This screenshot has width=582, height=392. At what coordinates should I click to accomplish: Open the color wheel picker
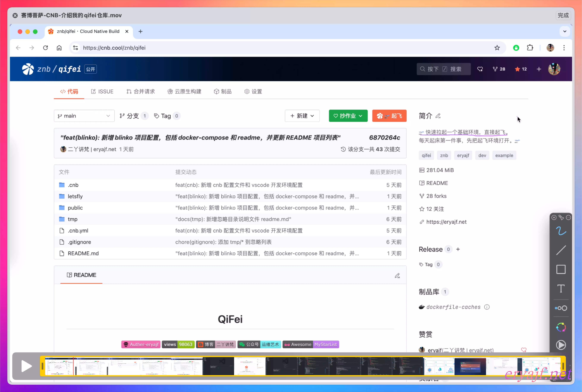point(561,327)
